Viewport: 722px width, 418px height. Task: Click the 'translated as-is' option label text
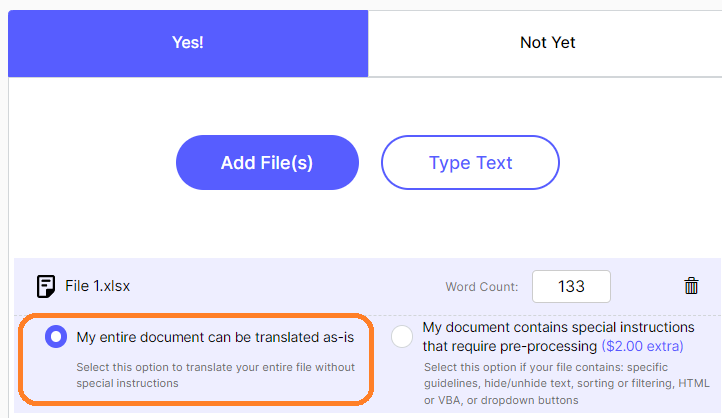point(215,337)
